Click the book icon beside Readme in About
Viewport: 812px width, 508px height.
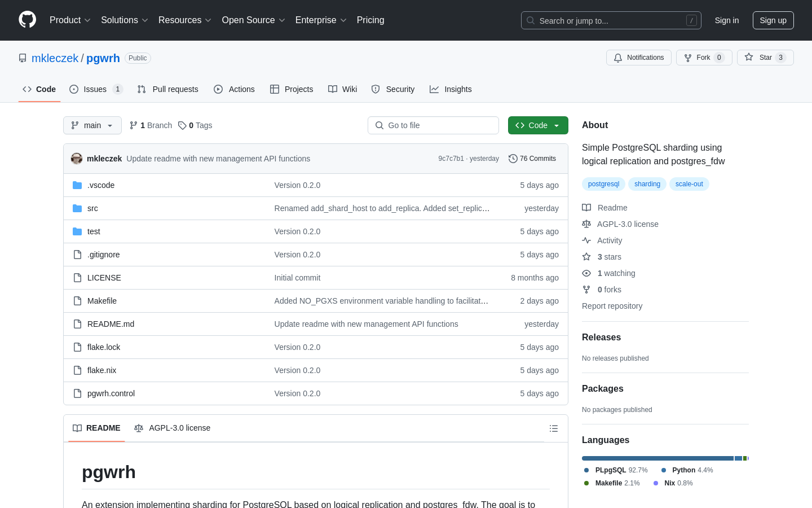point(586,208)
